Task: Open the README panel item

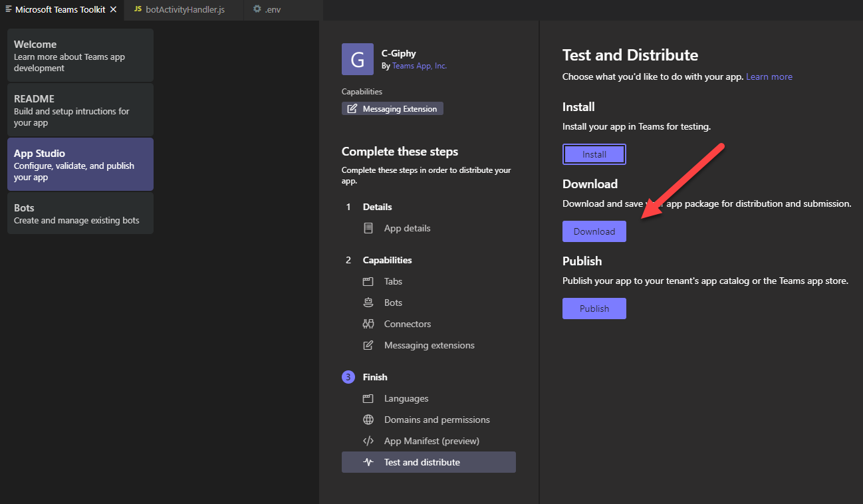Action: 80,110
